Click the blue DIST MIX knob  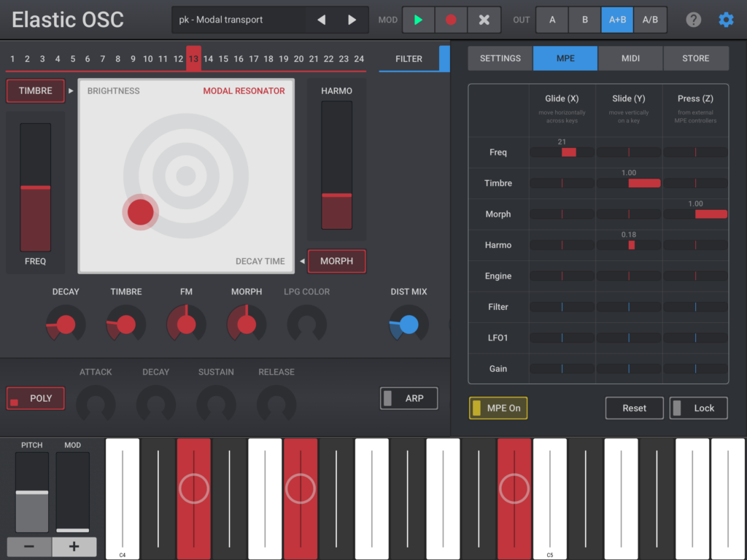[x=409, y=324]
